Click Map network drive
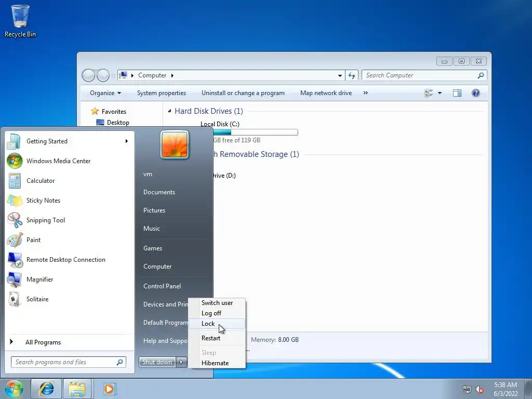Screen dimensions: 532x399 [326, 93]
